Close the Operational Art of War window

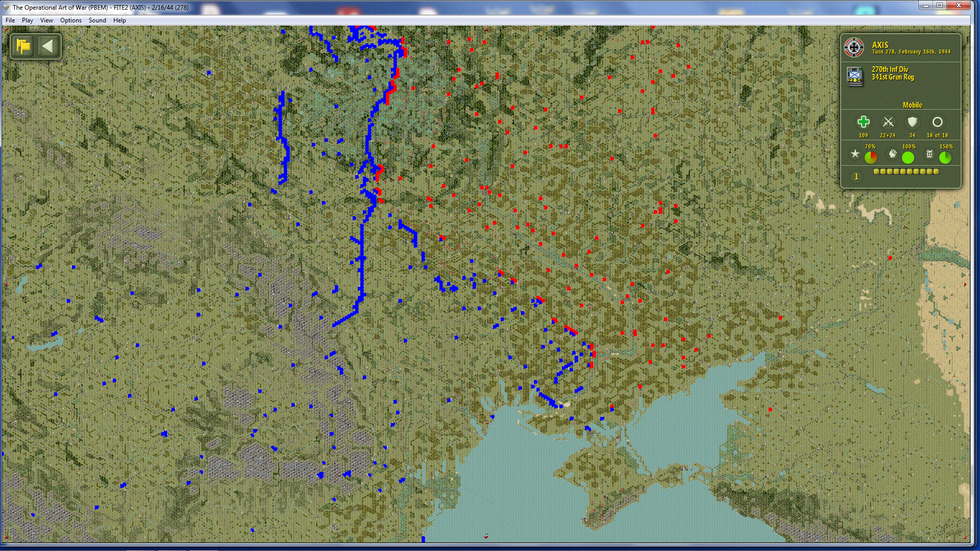pyautogui.click(x=958, y=5)
